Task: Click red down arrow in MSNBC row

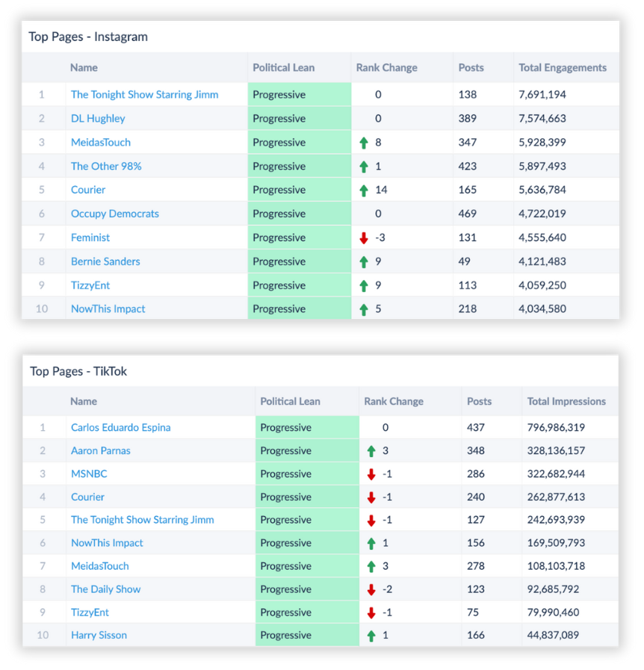Action: click(371, 474)
